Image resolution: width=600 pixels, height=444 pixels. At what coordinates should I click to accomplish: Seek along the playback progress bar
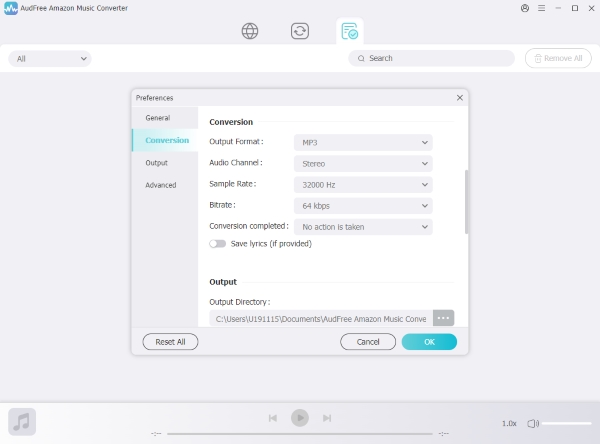pos(300,434)
